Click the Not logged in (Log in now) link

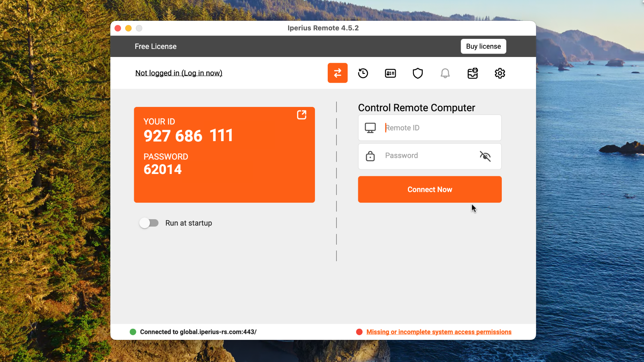179,73
